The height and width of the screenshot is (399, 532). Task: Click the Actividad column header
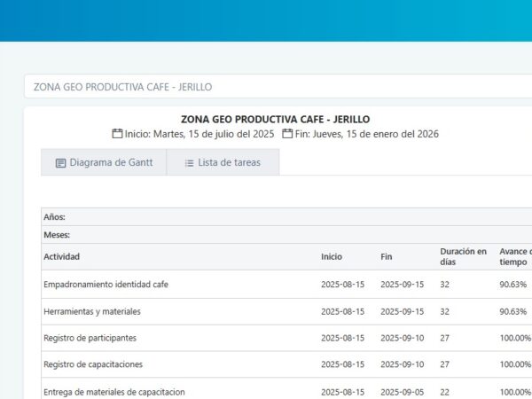click(x=62, y=257)
